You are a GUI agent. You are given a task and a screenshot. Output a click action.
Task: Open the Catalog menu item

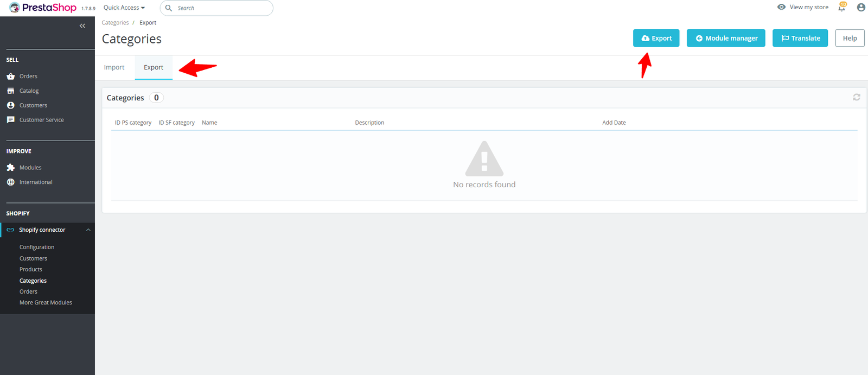coord(29,91)
